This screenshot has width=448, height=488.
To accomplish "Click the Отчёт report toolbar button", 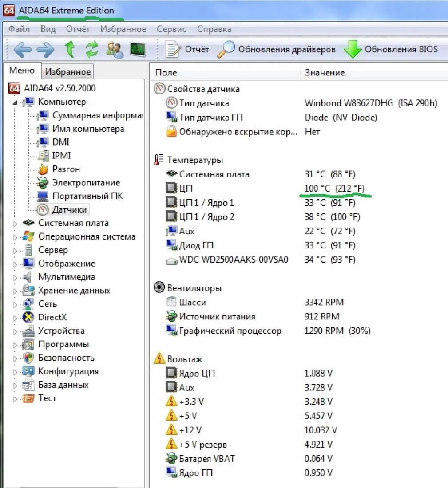I will coord(187,50).
